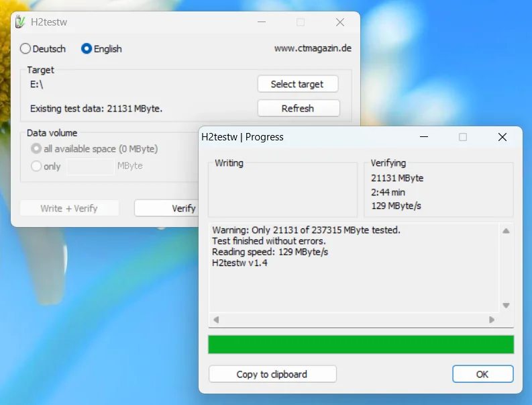Click the Write + Verify button
This screenshot has width=532, height=405.
[x=69, y=208]
